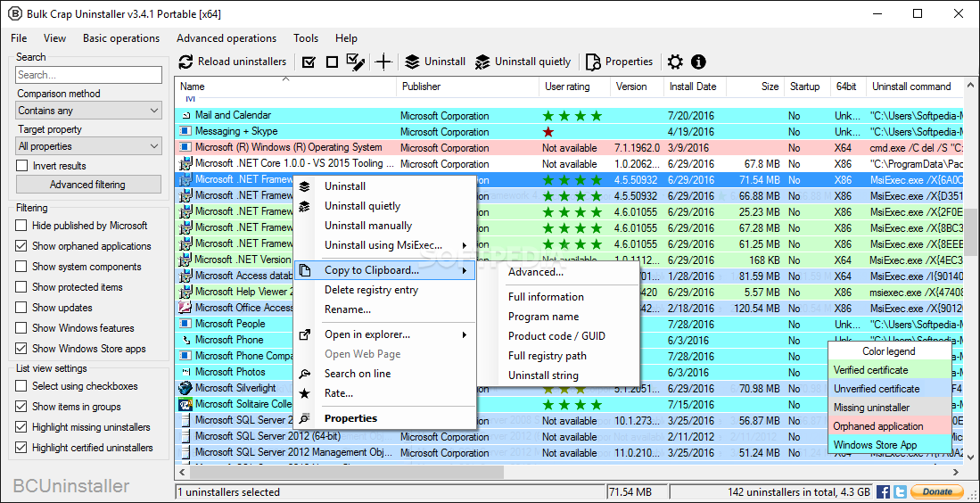Click the Uninstall quietly toolbar icon

482,62
